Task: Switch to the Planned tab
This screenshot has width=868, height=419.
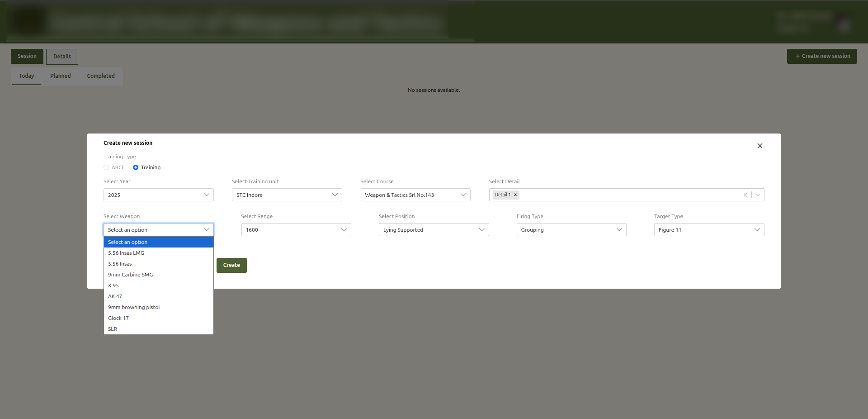Action: point(61,76)
